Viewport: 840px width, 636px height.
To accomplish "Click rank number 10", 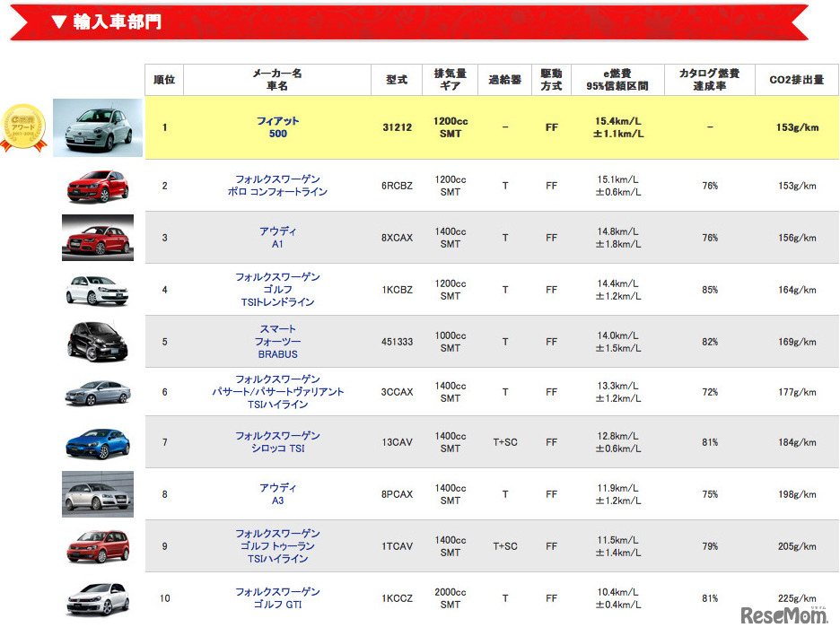I will [164, 598].
